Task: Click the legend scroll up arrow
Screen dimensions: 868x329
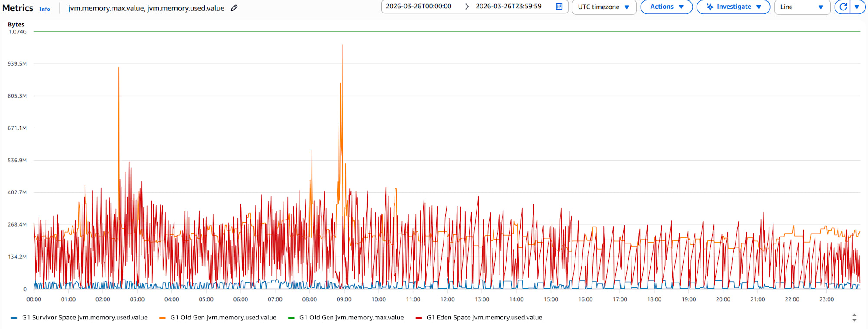Action: coord(854,315)
